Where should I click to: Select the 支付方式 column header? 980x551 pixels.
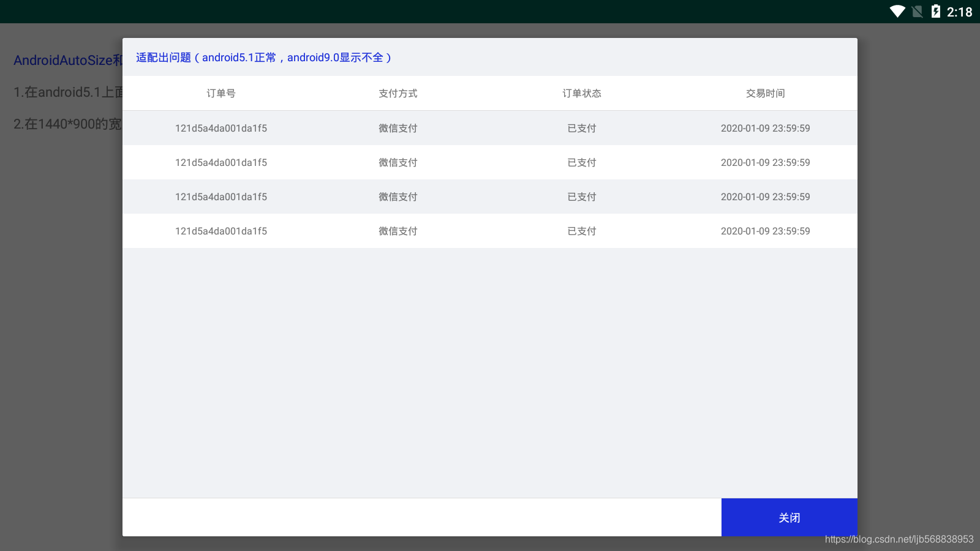point(398,93)
